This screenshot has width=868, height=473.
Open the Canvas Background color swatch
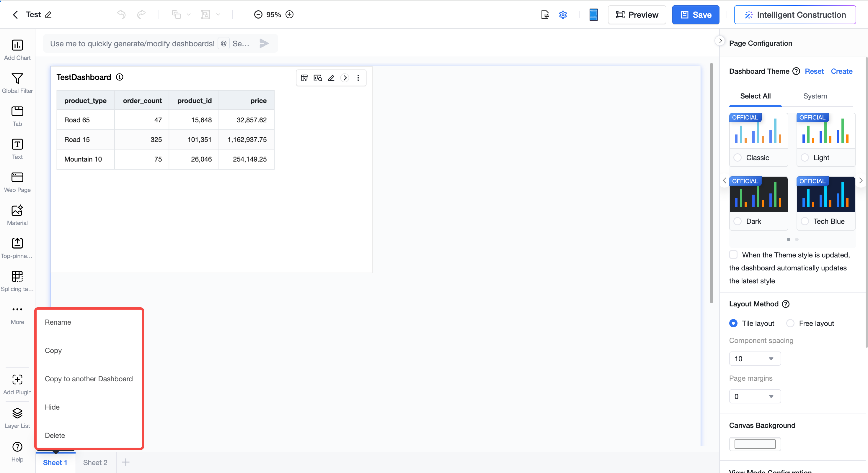[x=755, y=444]
